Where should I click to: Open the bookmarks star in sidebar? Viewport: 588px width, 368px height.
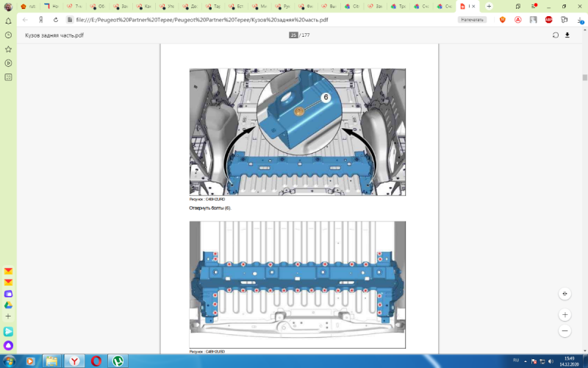point(8,49)
